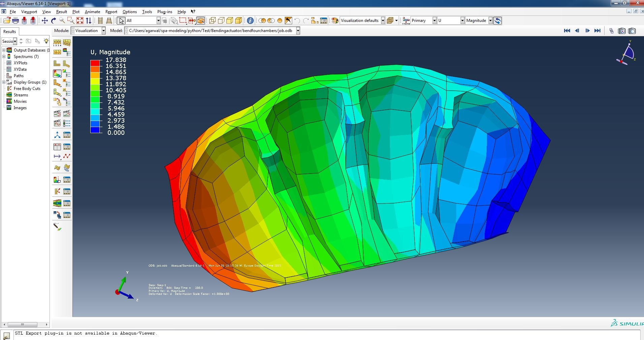The width and height of the screenshot is (644, 340).
Task: Open the Animate menu
Action: [92, 12]
